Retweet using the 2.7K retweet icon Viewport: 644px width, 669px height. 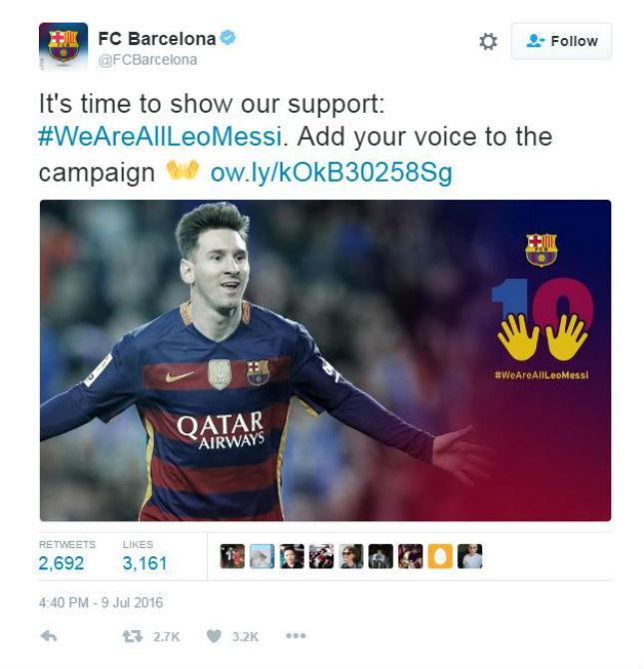coord(133,636)
